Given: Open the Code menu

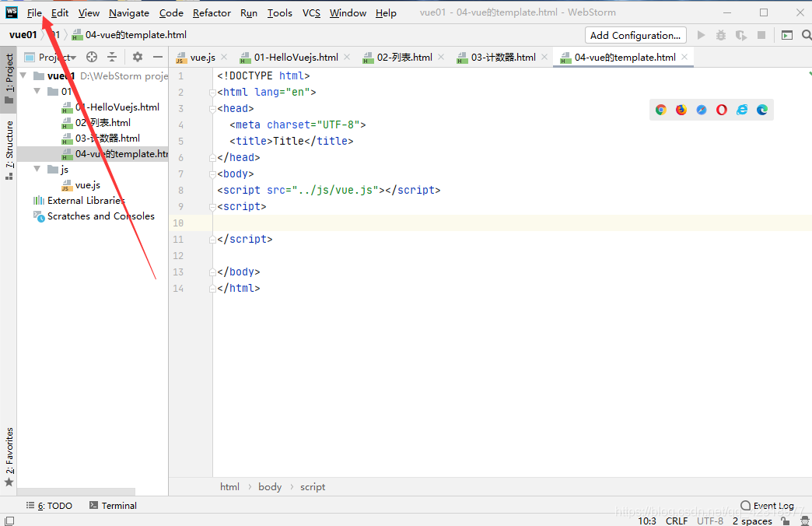Looking at the screenshot, I should (171, 13).
